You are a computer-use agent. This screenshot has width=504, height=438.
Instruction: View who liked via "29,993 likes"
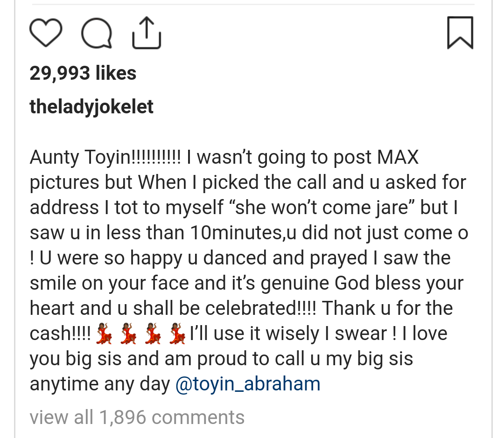pyautogui.click(x=83, y=73)
